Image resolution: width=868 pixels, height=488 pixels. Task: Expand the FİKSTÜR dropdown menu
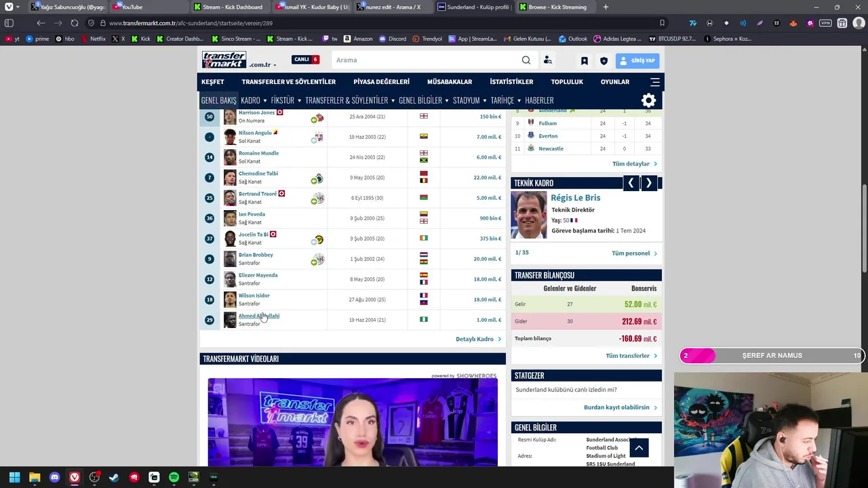click(x=285, y=100)
